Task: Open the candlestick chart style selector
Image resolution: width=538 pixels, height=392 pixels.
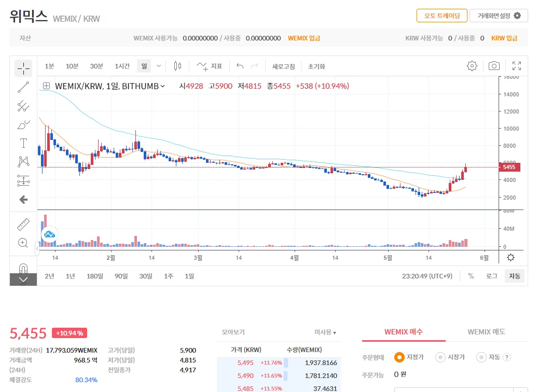Action: (177, 66)
